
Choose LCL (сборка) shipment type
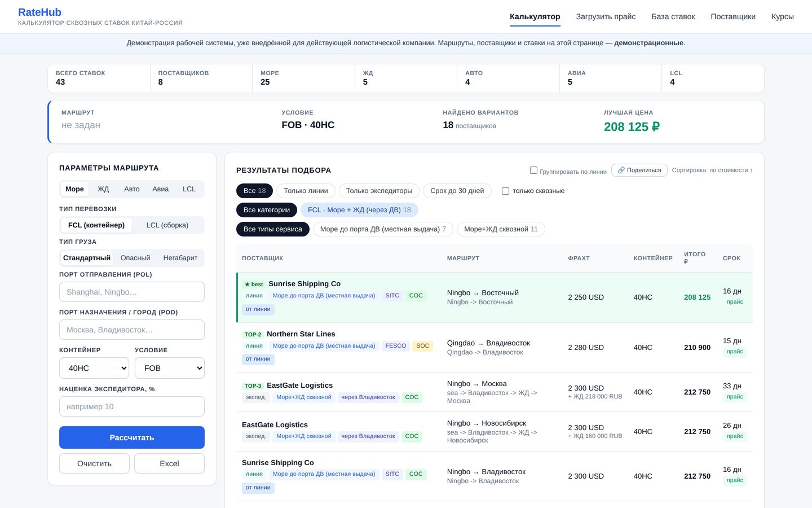pos(167,225)
